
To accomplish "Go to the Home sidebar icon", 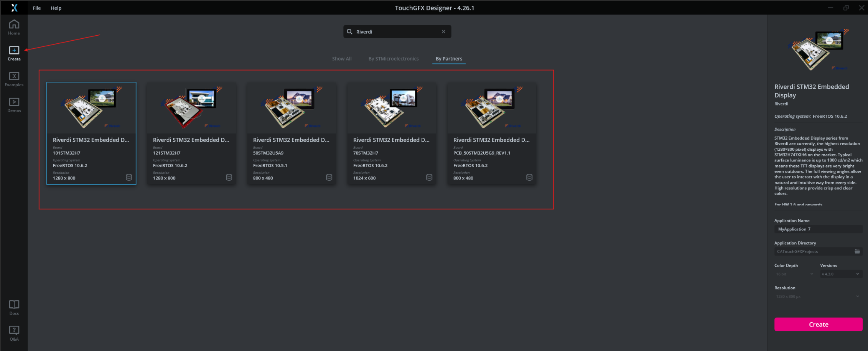I will pyautogui.click(x=14, y=27).
